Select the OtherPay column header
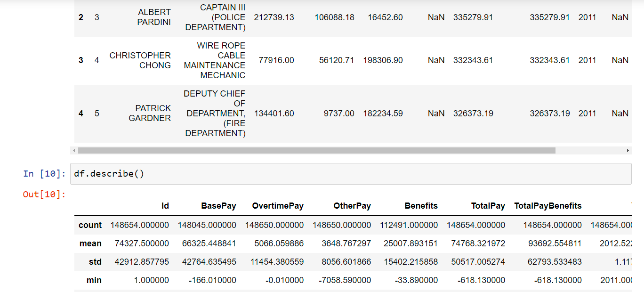The width and height of the screenshot is (644, 292). [352, 206]
